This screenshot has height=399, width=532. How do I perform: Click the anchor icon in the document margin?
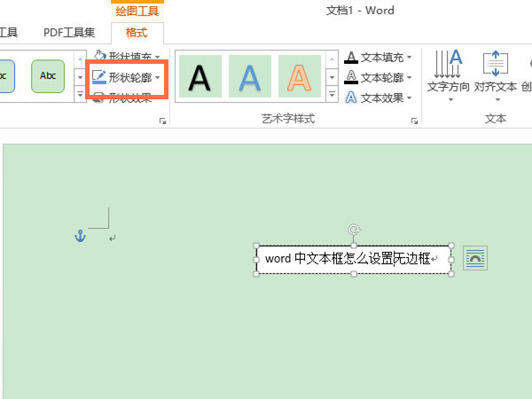(80, 236)
